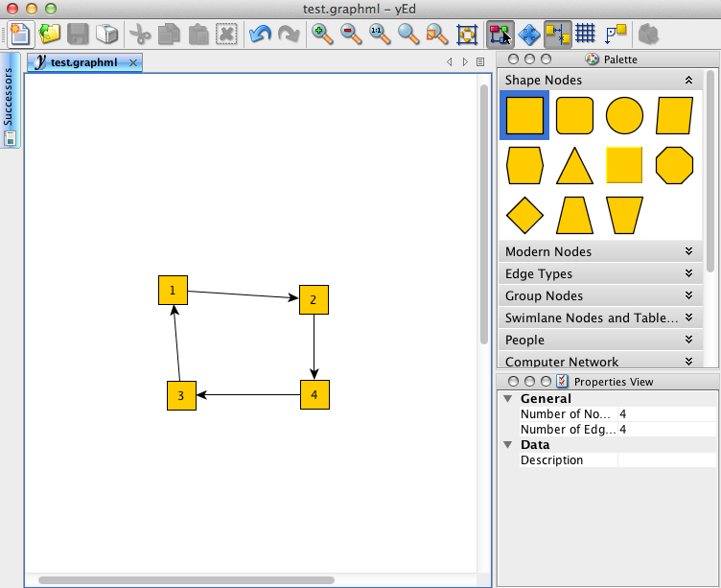Click the Zoom In magnifier icon

tap(322, 35)
